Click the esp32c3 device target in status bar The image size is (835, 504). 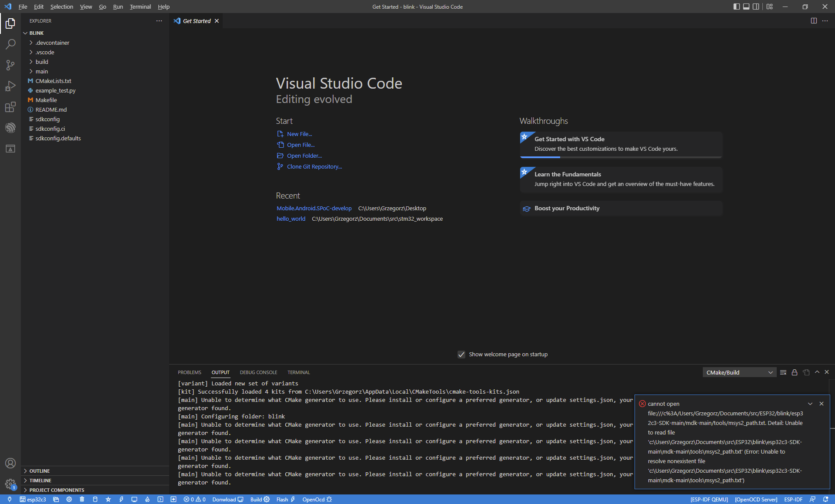(x=33, y=500)
